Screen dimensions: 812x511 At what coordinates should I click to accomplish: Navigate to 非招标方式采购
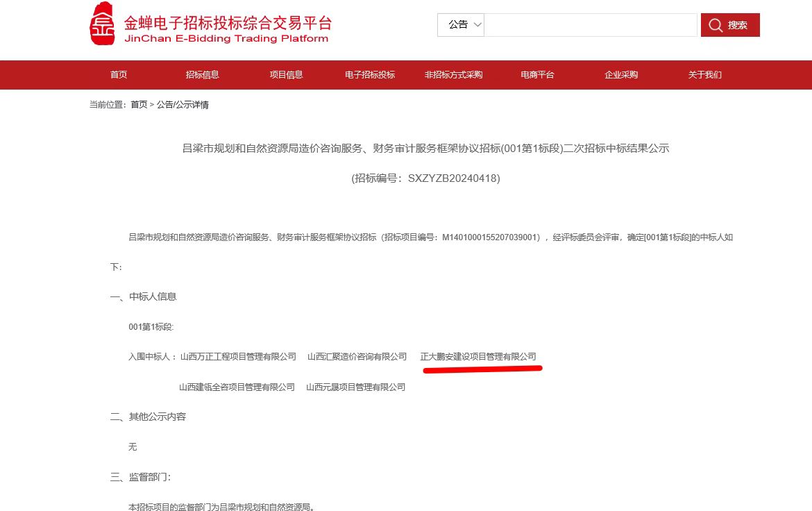tap(453, 75)
